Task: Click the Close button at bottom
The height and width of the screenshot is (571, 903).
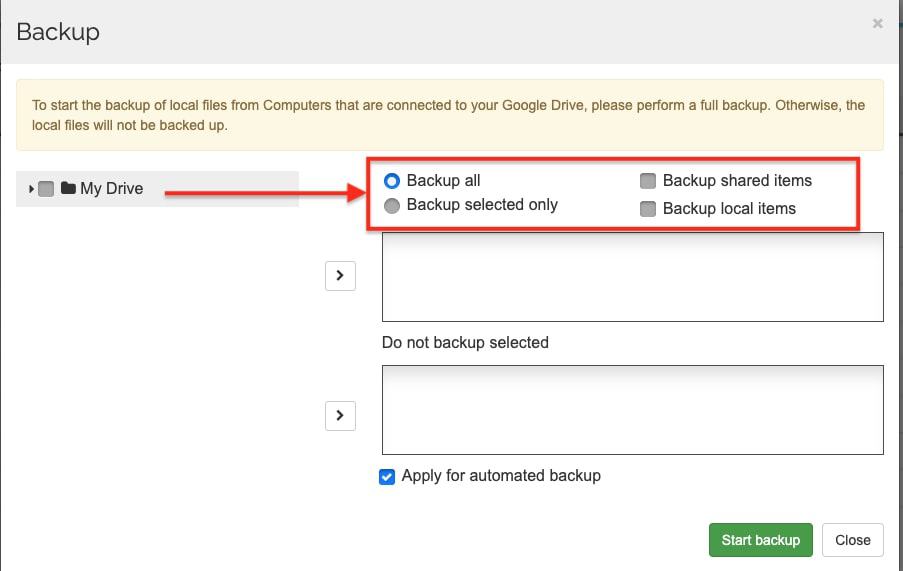Action: [852, 540]
